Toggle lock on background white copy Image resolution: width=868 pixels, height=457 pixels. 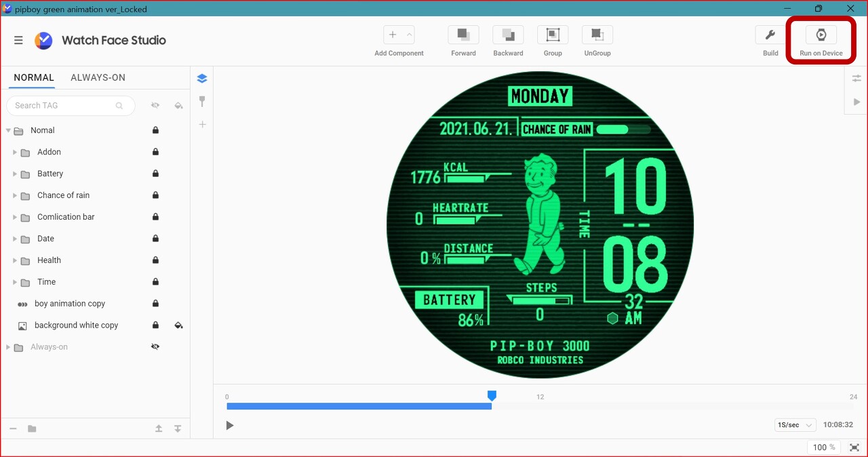(x=155, y=325)
